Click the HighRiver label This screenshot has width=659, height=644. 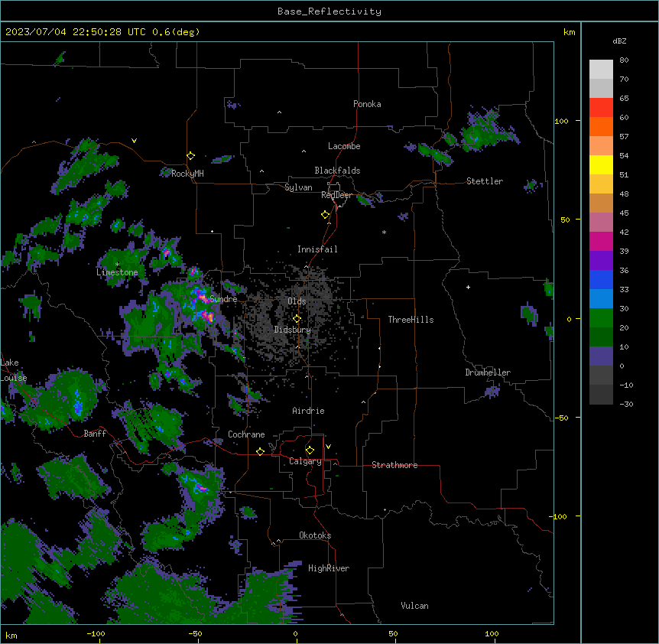click(x=329, y=568)
